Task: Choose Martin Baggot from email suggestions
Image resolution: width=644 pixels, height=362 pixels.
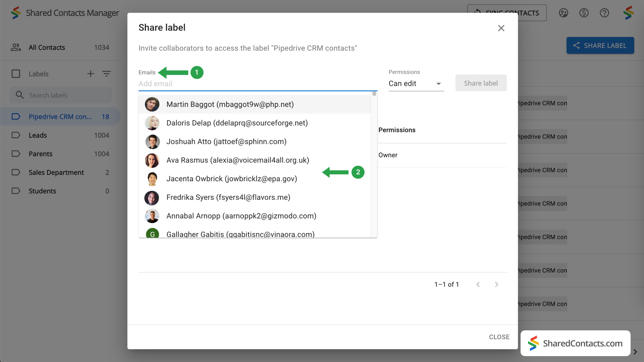Action: [230, 104]
